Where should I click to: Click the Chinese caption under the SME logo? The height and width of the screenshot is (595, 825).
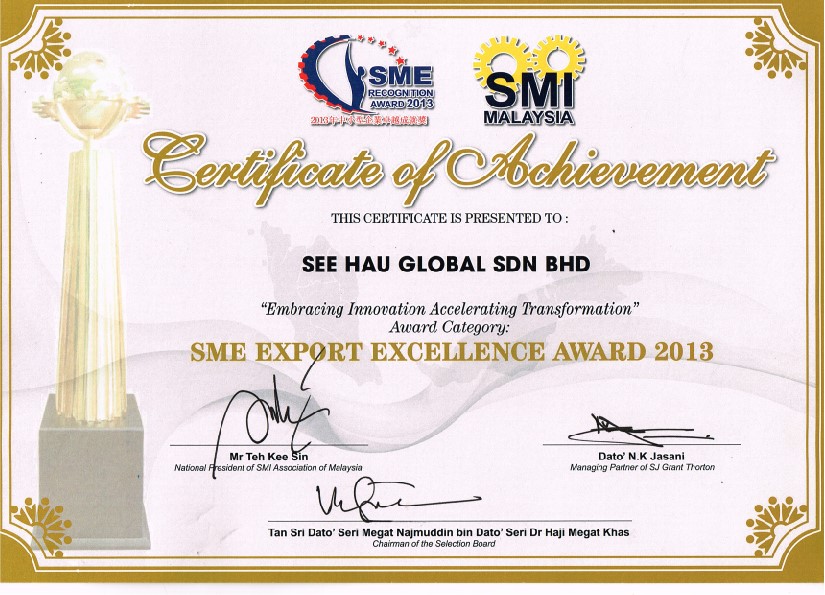coord(369,122)
